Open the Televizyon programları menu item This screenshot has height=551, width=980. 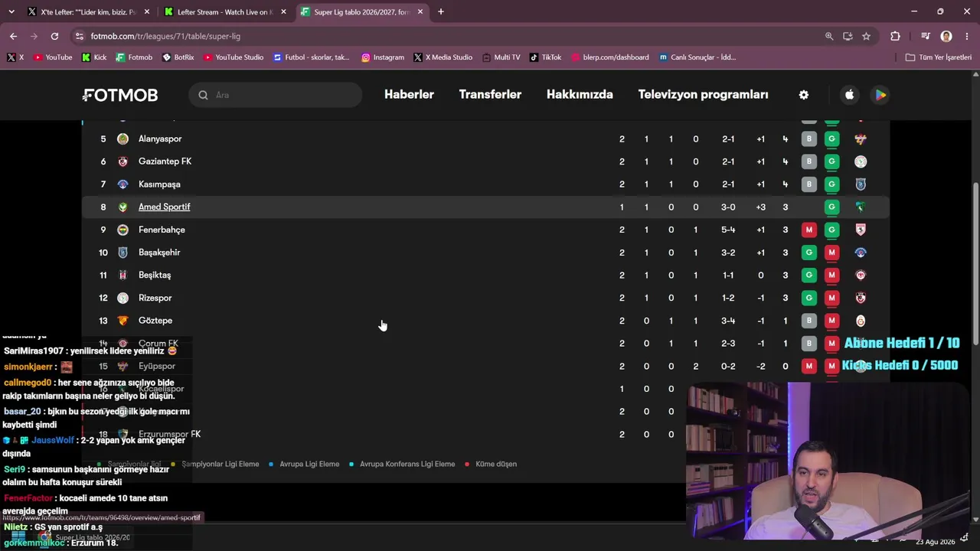click(703, 95)
